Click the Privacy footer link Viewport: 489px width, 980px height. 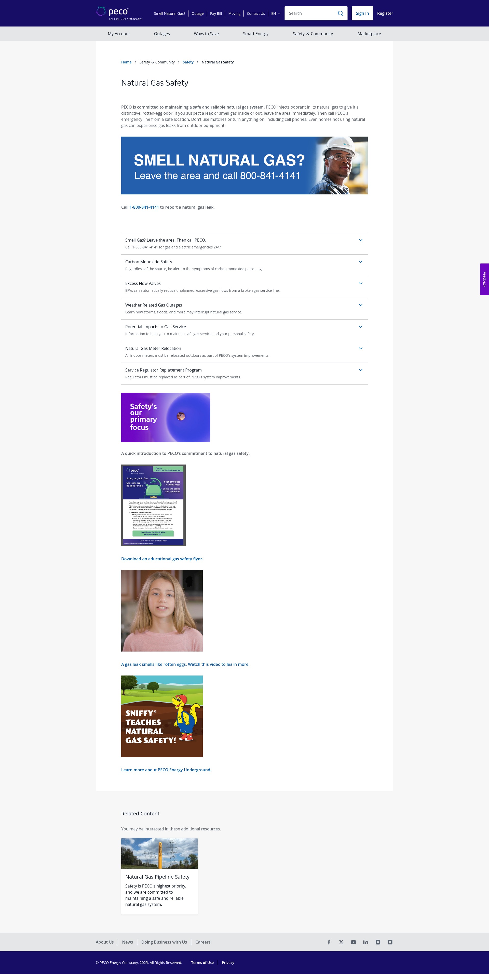click(x=228, y=962)
